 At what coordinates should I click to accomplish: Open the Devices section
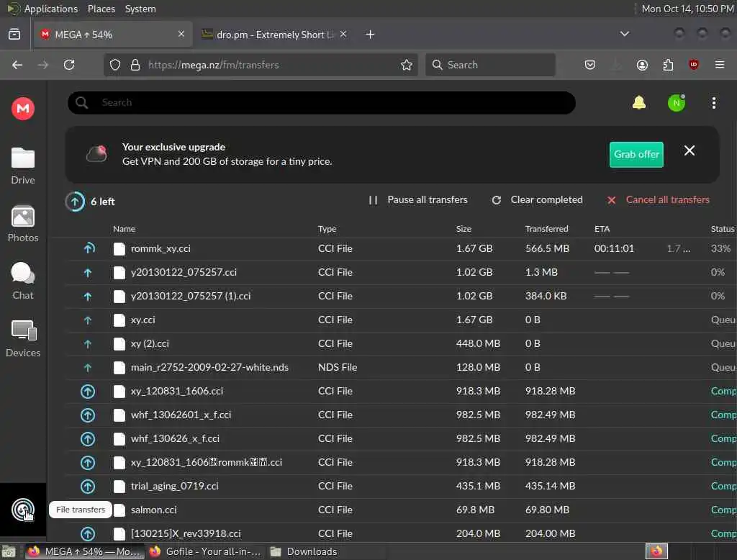click(x=22, y=338)
